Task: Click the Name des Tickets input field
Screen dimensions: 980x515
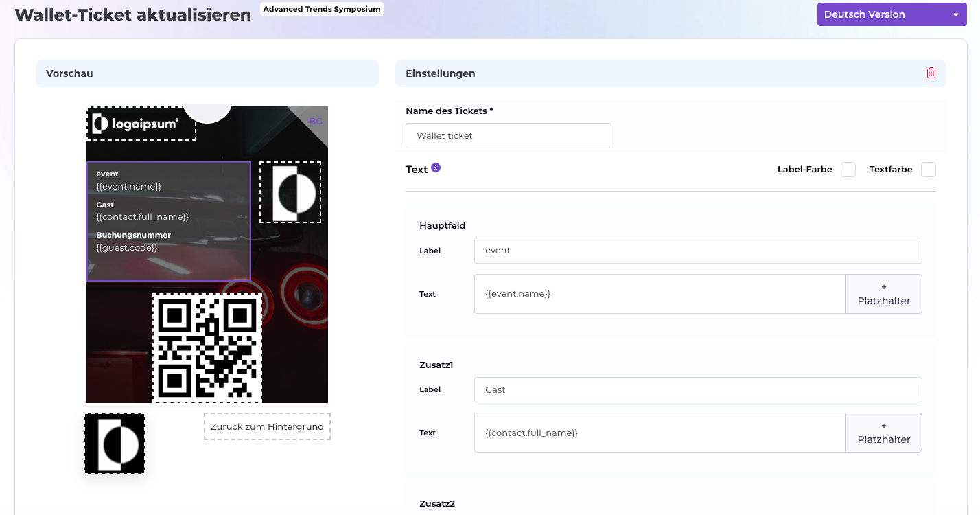Action: [x=508, y=136]
